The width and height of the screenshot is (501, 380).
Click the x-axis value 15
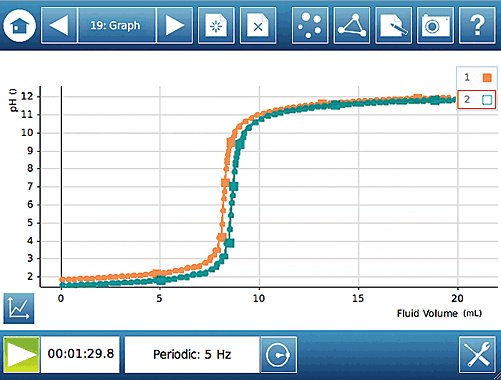point(358,298)
